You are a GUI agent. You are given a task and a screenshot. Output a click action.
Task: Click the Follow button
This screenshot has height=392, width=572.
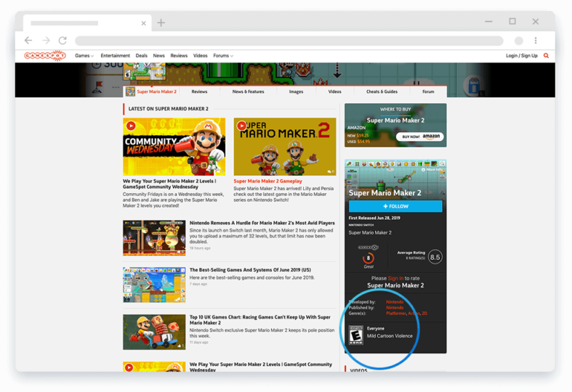pos(395,206)
